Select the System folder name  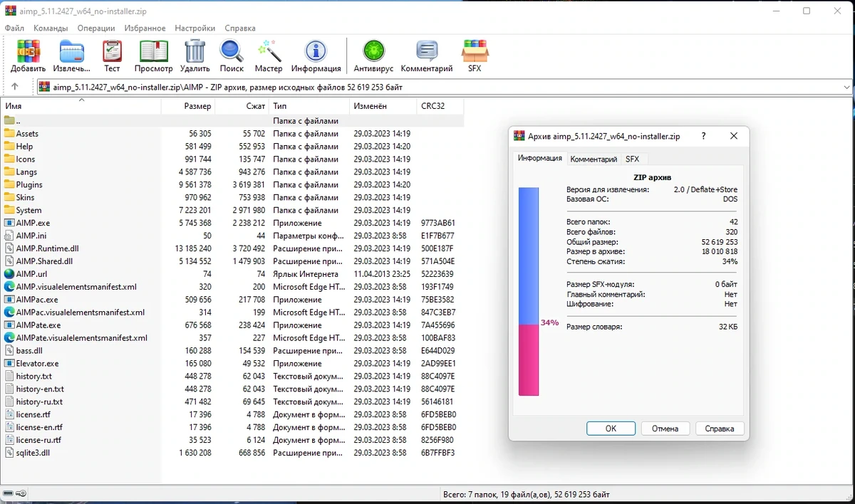click(x=29, y=210)
